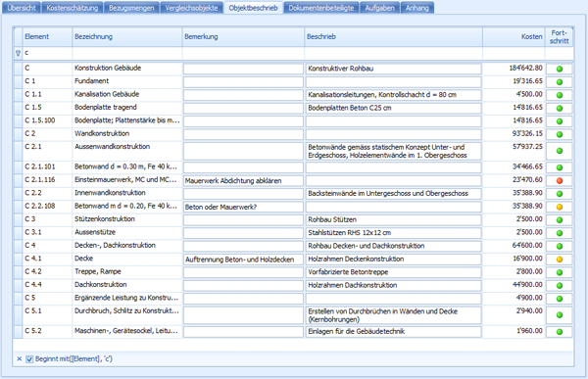This screenshot has width=588, height=379.
Task: Click the green status dot for Treppe, Rampe
Action: point(560,272)
